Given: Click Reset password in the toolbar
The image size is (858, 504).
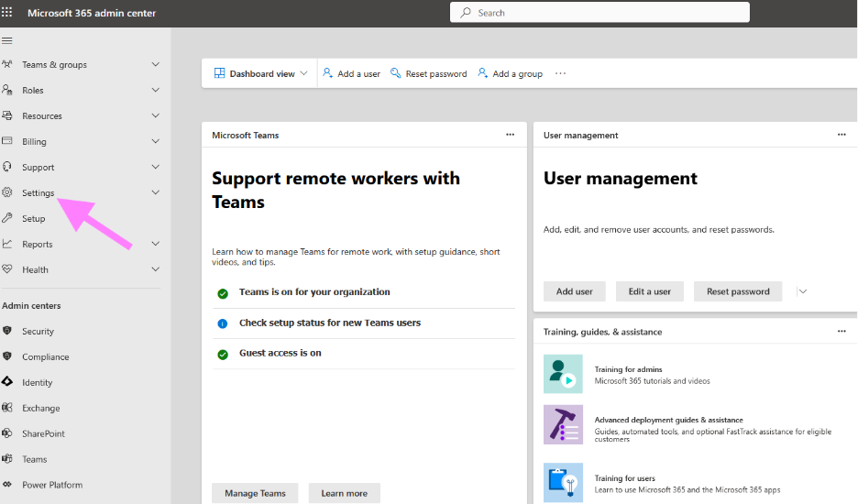Looking at the screenshot, I should pyautogui.click(x=428, y=73).
